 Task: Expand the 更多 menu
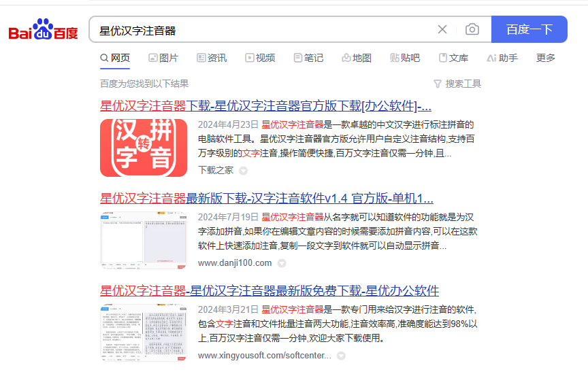pyautogui.click(x=546, y=58)
